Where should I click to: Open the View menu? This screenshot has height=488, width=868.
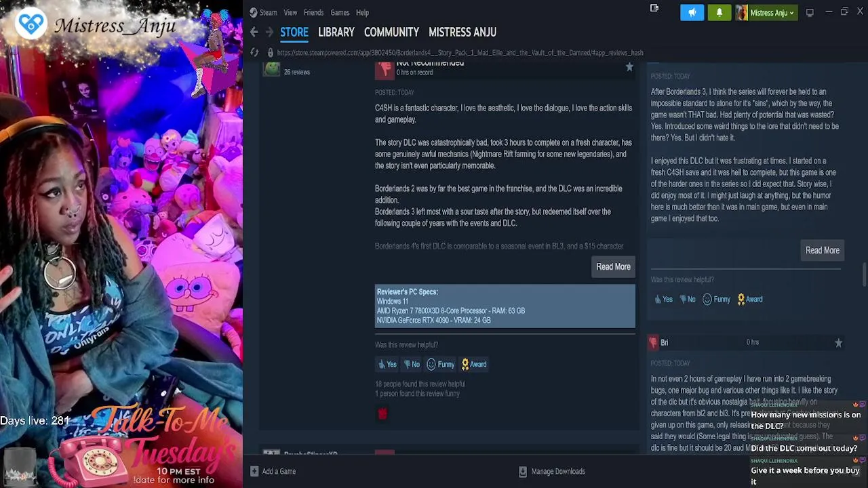pos(290,12)
